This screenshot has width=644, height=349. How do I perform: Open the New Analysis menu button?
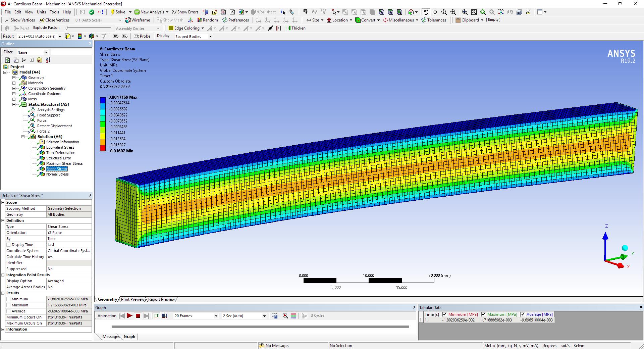coord(151,12)
